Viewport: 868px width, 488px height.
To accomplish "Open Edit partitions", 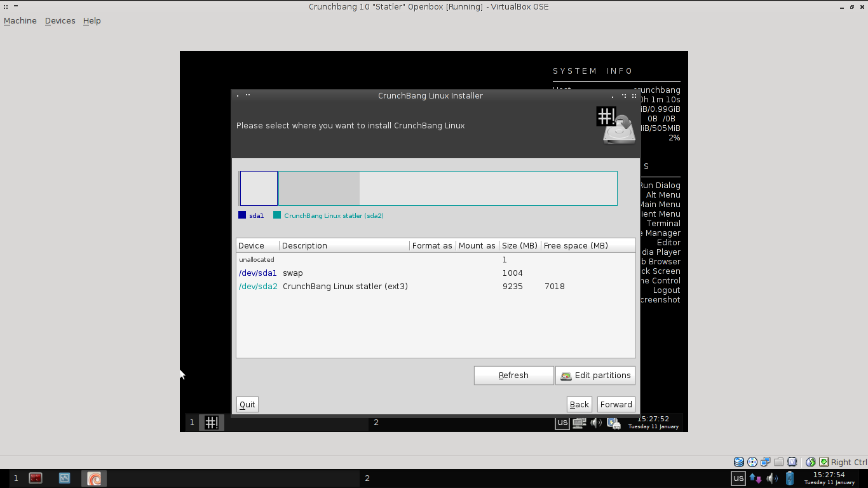I will click(595, 375).
